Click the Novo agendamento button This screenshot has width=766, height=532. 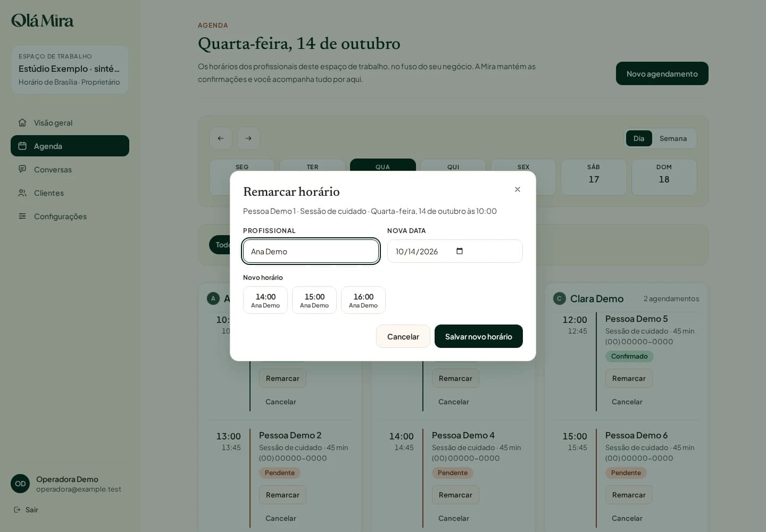pos(662,73)
